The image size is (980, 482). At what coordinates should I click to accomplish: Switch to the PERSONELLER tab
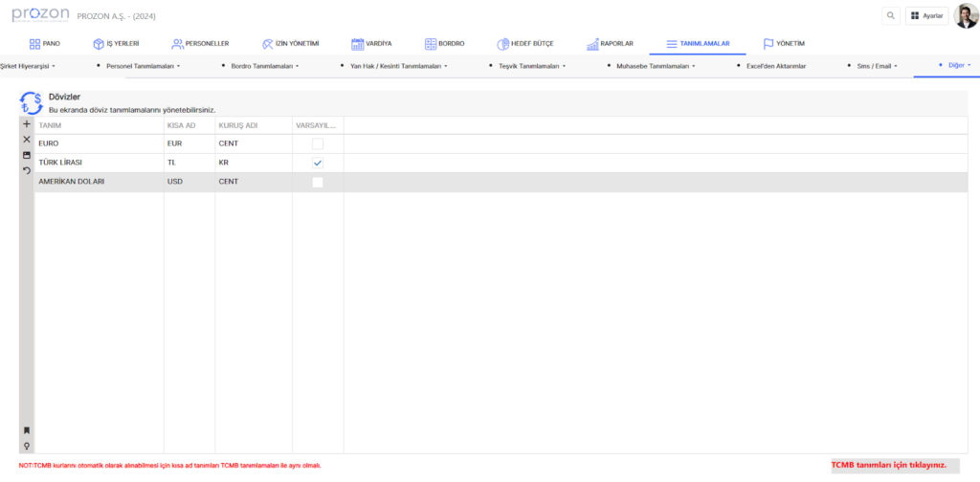(200, 44)
